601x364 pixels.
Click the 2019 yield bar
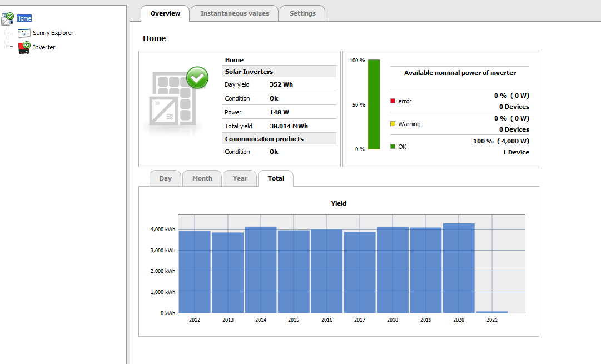(x=426, y=270)
